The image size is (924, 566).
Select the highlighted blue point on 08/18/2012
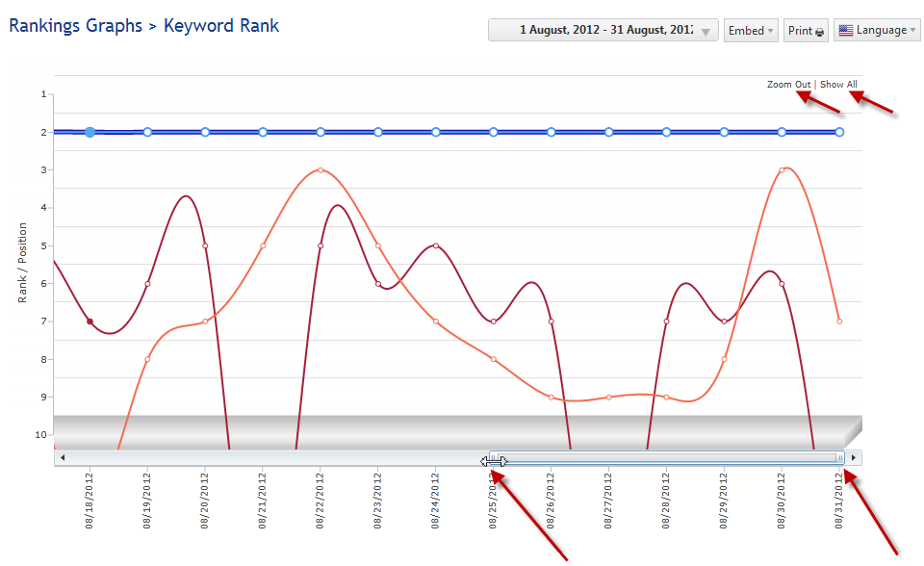click(90, 132)
